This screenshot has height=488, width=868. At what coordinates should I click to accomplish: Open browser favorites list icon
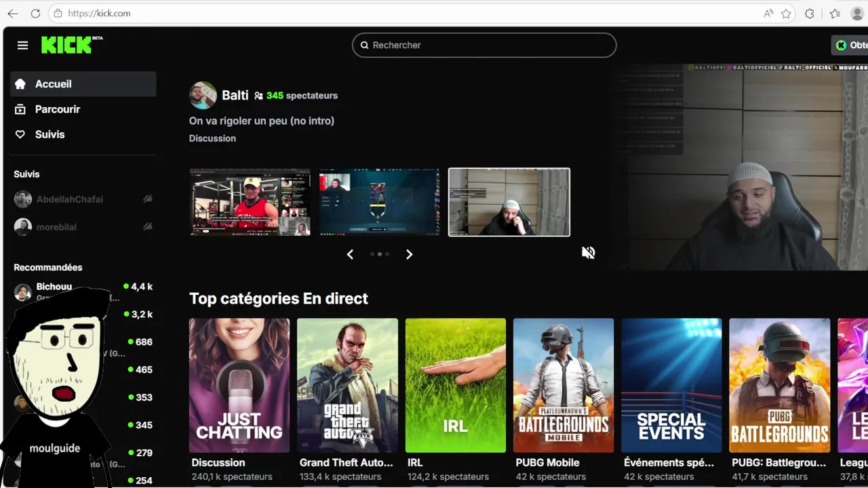click(835, 14)
